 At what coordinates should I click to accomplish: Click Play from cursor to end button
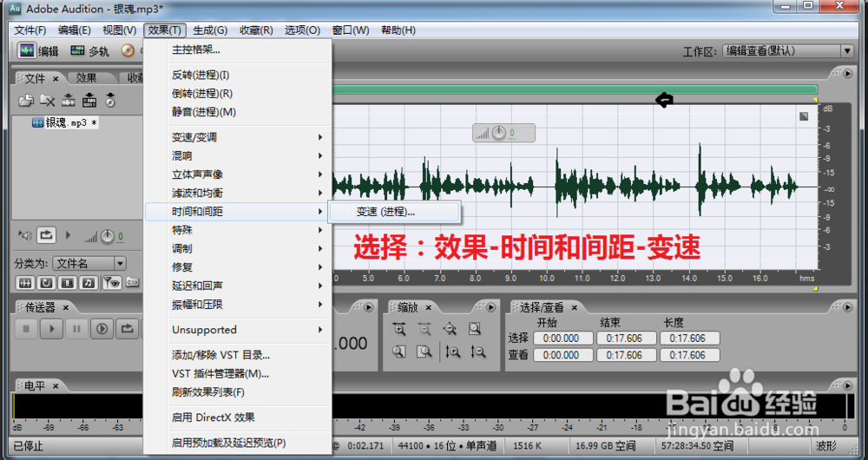coord(102,329)
